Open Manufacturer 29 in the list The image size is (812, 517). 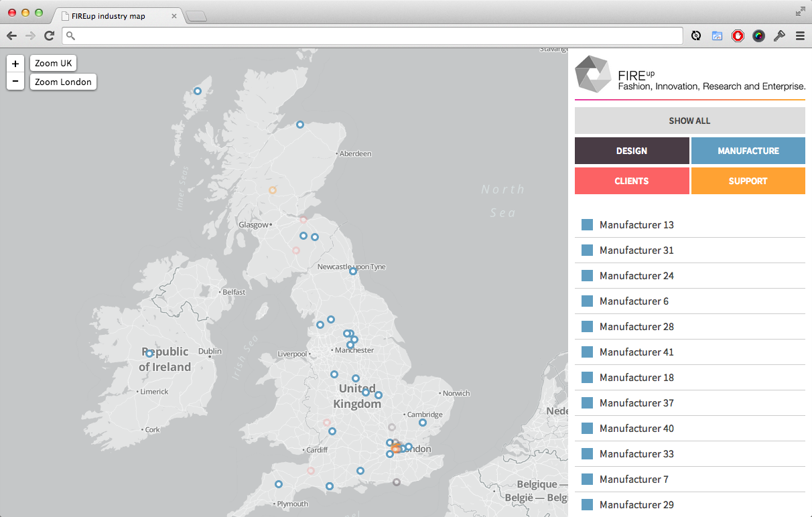coord(690,505)
